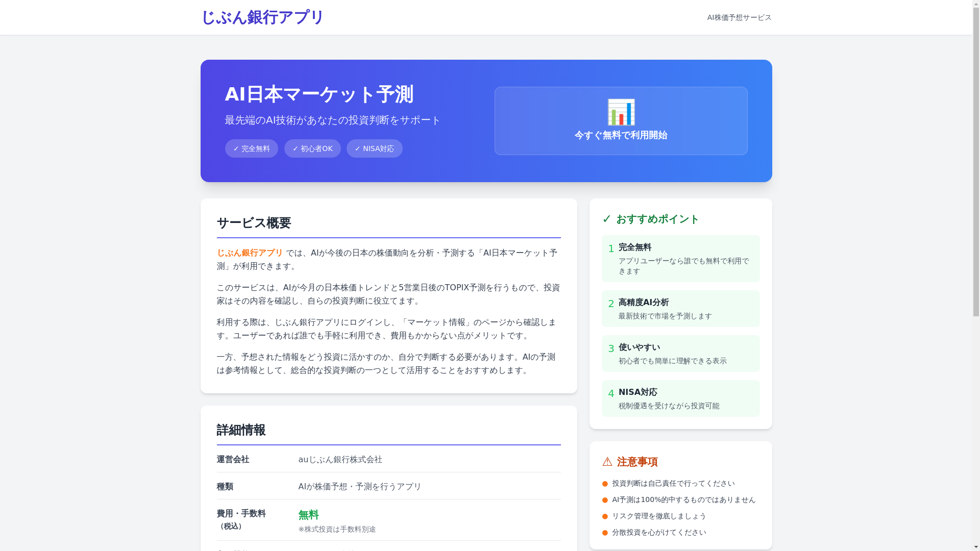The image size is (980, 551).
Task: Click subtitle 最先端のAI技術があなたの投資判断をサポート
Action: pyautogui.click(x=332, y=120)
